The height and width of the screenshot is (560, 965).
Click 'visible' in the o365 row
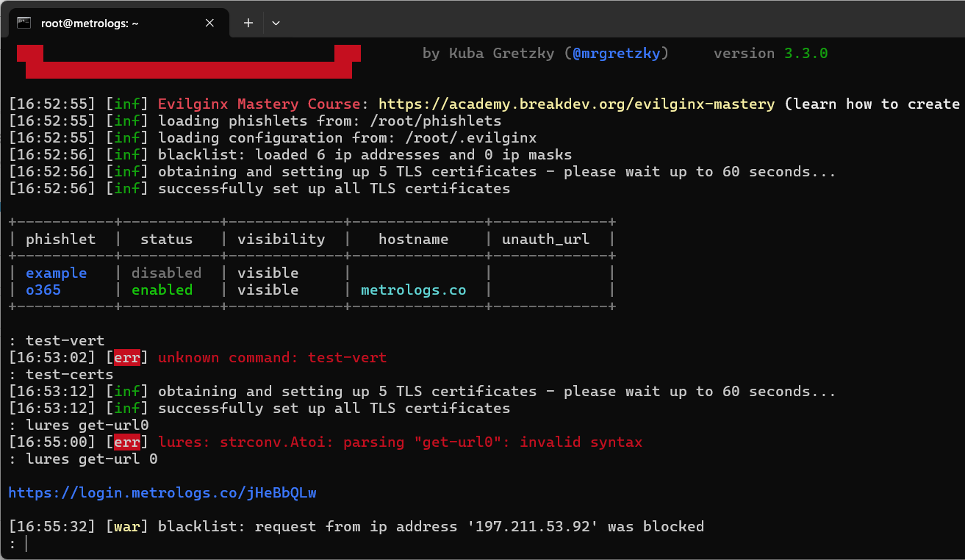pos(268,290)
